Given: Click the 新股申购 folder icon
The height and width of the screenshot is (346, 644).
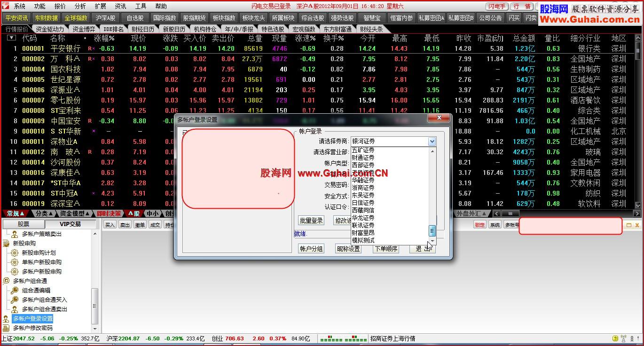Looking at the screenshot, I should point(6,243).
